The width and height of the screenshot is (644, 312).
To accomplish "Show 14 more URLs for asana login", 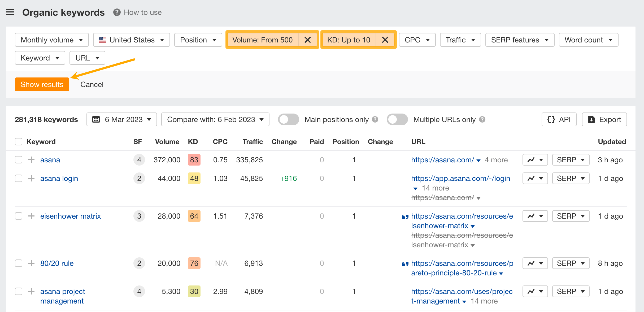I will [436, 188].
